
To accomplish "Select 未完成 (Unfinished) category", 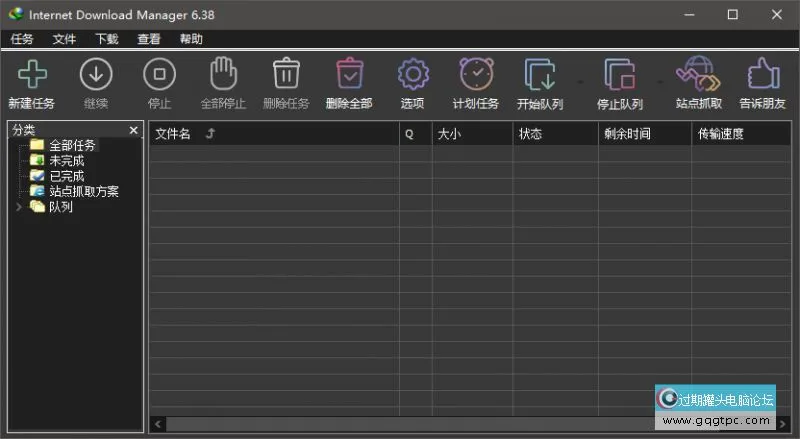I will point(66,161).
